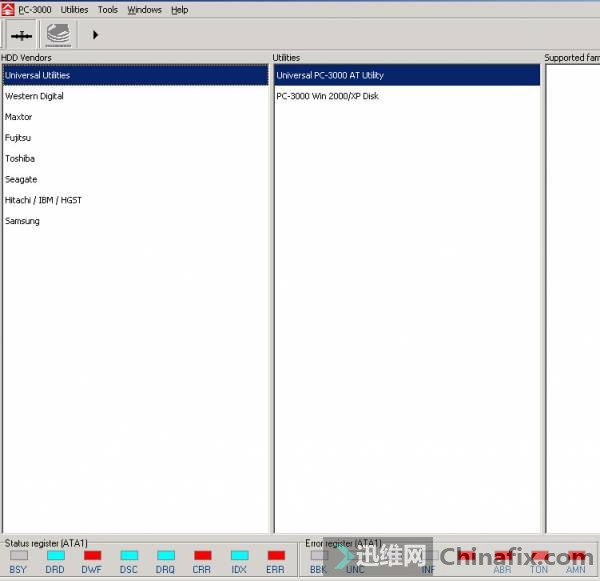600x581 pixels.
Task: Select PC-3000 Win 2000/XP Disk utility
Action: [407, 96]
